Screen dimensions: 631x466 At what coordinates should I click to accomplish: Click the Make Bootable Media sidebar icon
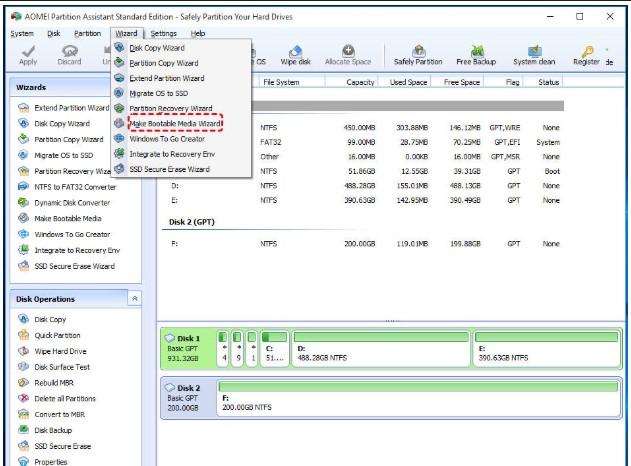(23, 218)
